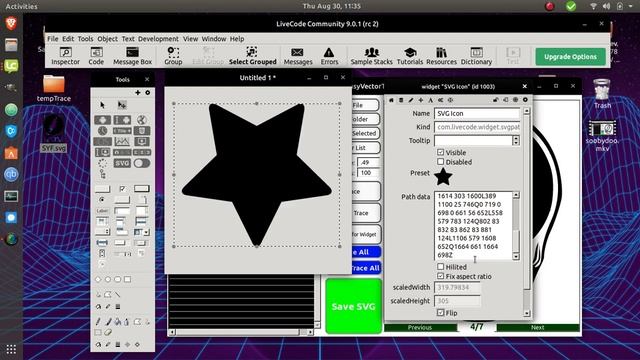The height and width of the screenshot is (360, 640).
Task: Check the Disabled checkbox
Action: pyautogui.click(x=440, y=162)
